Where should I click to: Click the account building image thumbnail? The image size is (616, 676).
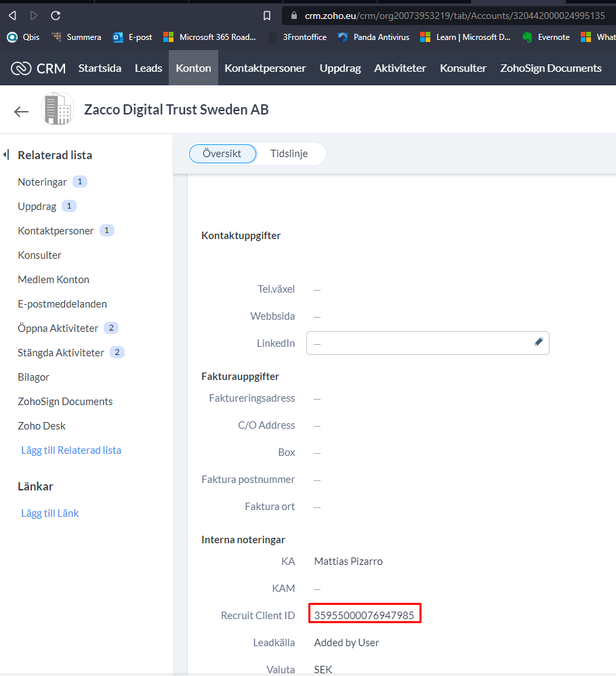point(57,109)
